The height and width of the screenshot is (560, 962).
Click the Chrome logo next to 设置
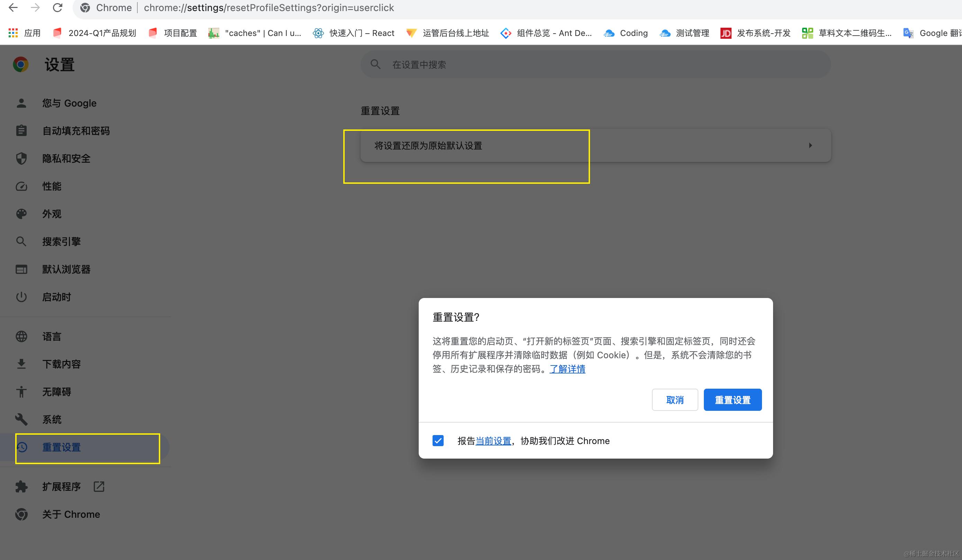21,64
